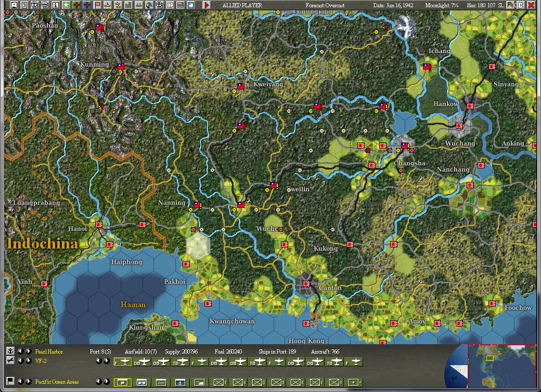Click the Hong Kong map label
This screenshot has height=392, width=541.
(306, 341)
